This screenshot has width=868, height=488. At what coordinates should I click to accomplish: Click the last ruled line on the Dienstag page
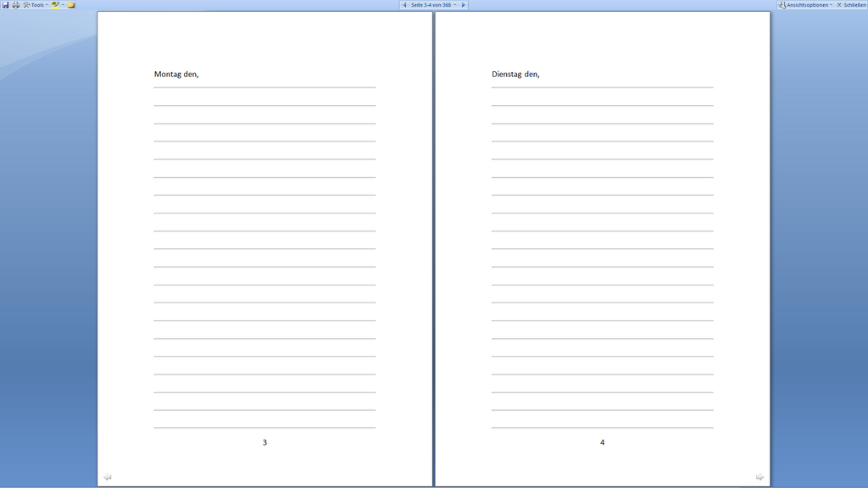[603, 428]
